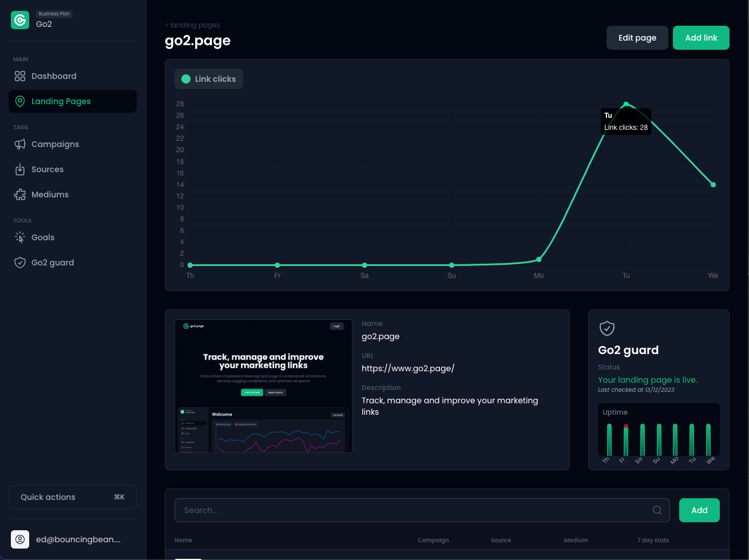
Task: Toggle the Link clicks legend
Action: [x=208, y=79]
